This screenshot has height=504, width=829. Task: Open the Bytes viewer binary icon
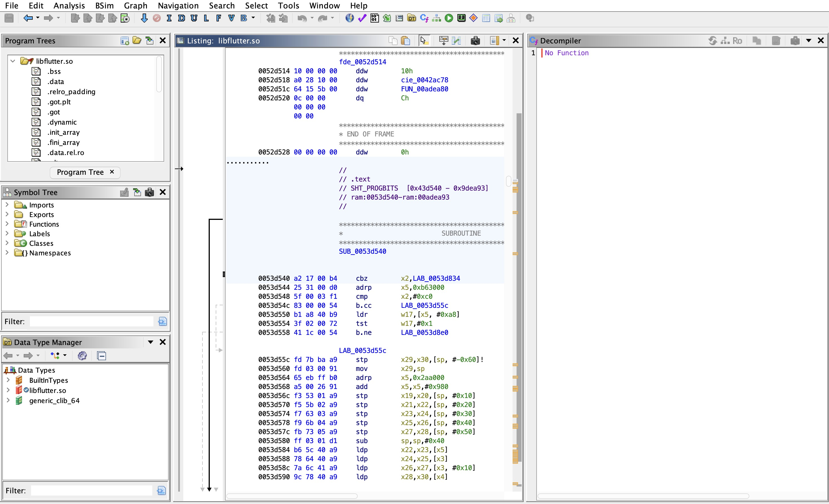374,18
